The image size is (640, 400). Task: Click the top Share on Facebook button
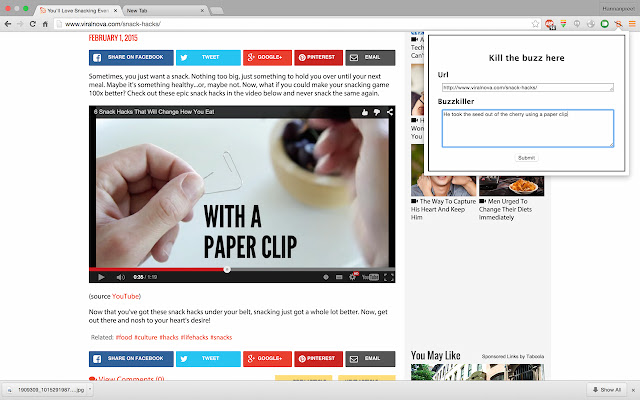coord(131,58)
